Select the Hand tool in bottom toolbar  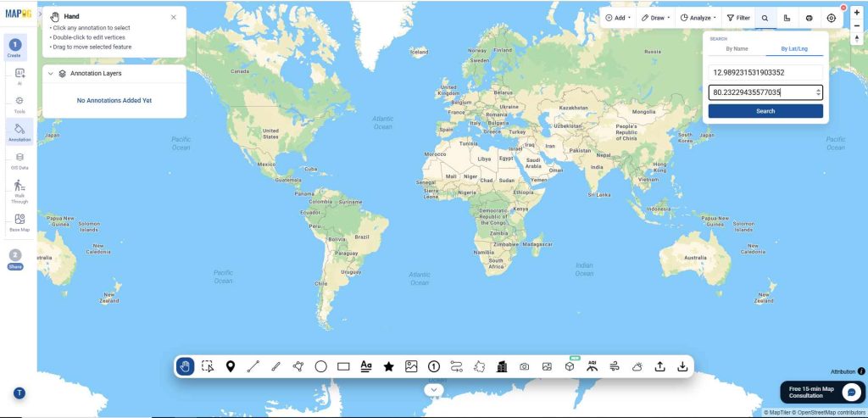pyautogui.click(x=185, y=366)
